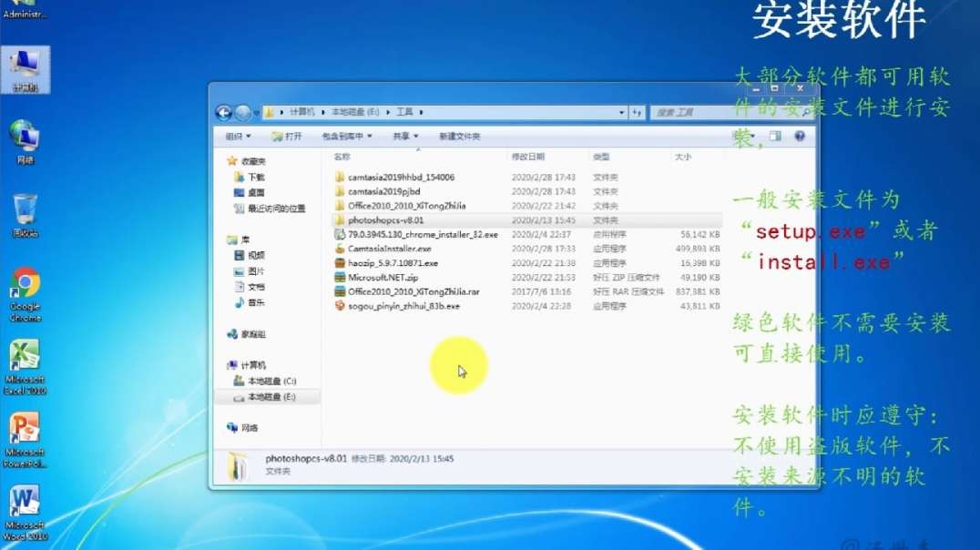Open the Computer desktop icon
980x550 pixels.
tap(25, 70)
